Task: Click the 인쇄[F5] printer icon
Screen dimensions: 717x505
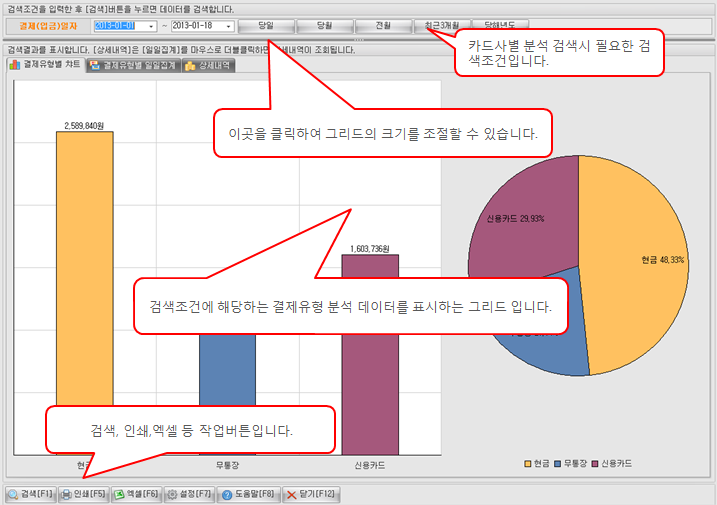Action: click(x=66, y=494)
